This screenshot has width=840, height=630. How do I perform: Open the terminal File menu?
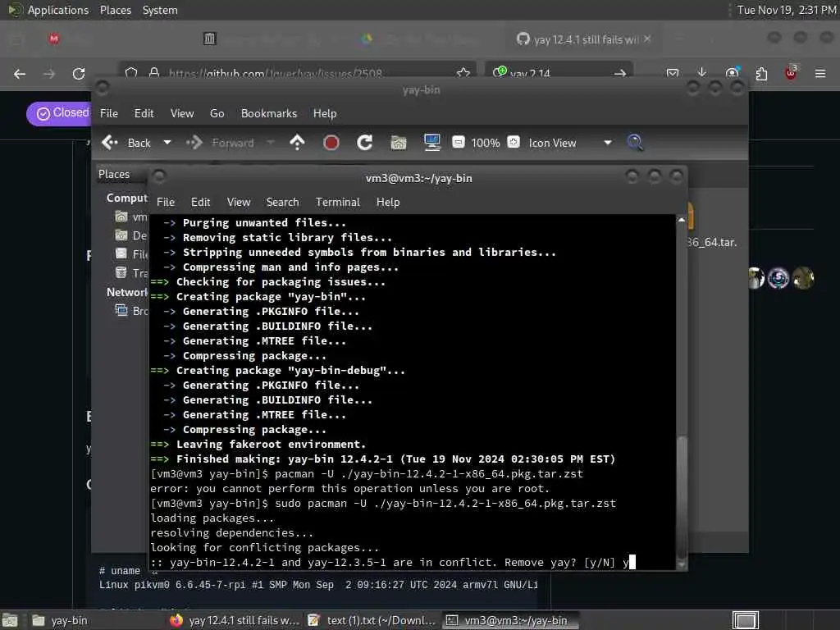166,202
